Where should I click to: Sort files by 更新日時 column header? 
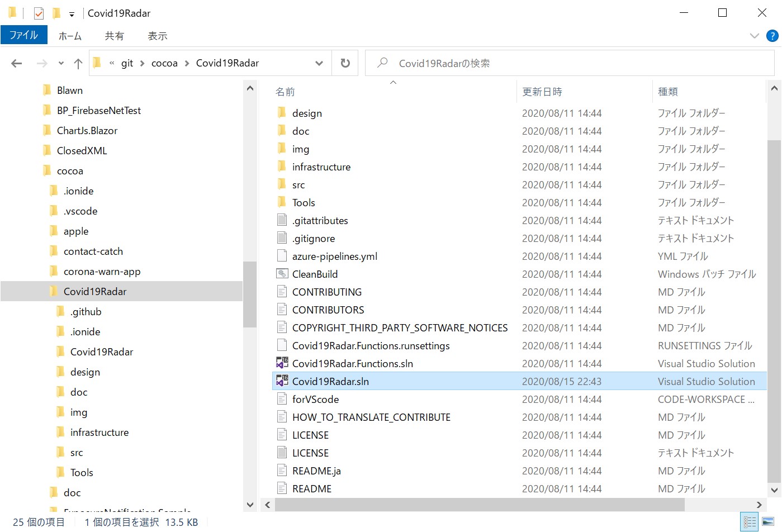point(542,92)
